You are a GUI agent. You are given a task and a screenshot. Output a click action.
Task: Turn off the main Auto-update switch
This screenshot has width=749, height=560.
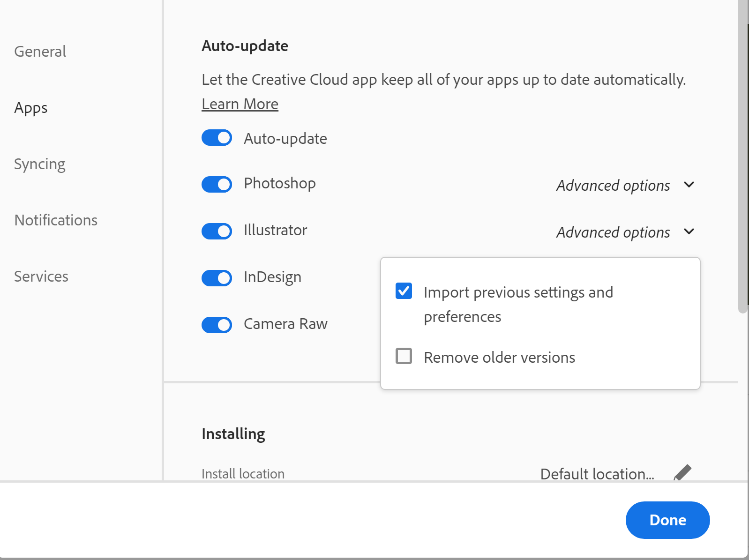216,138
